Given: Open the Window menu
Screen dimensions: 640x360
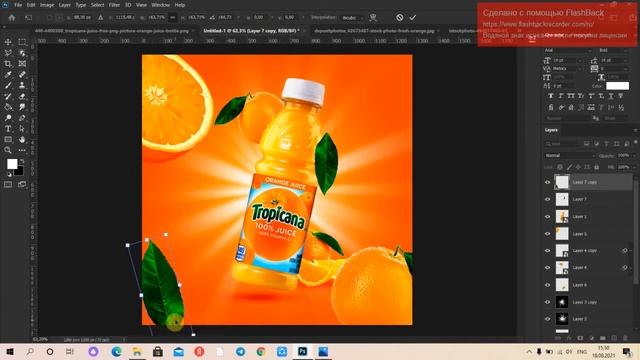Looking at the screenshot, I should click(160, 5).
